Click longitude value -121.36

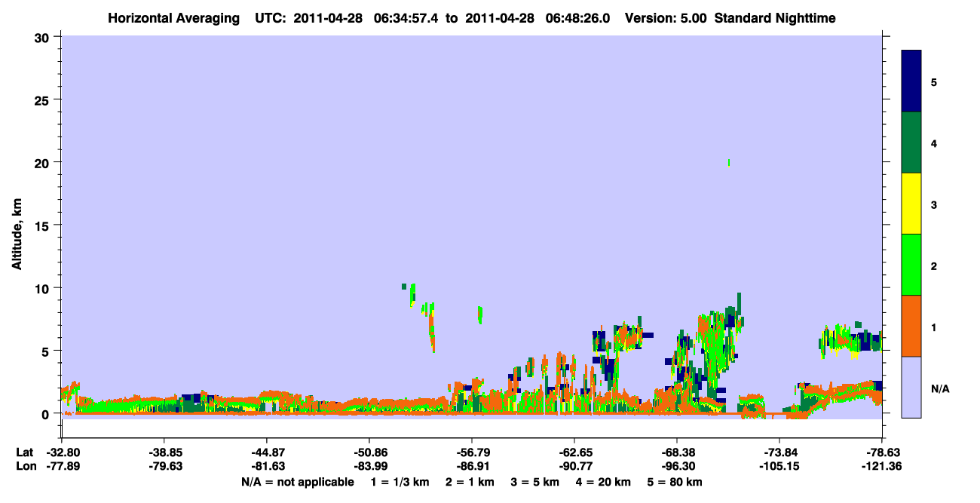click(882, 466)
